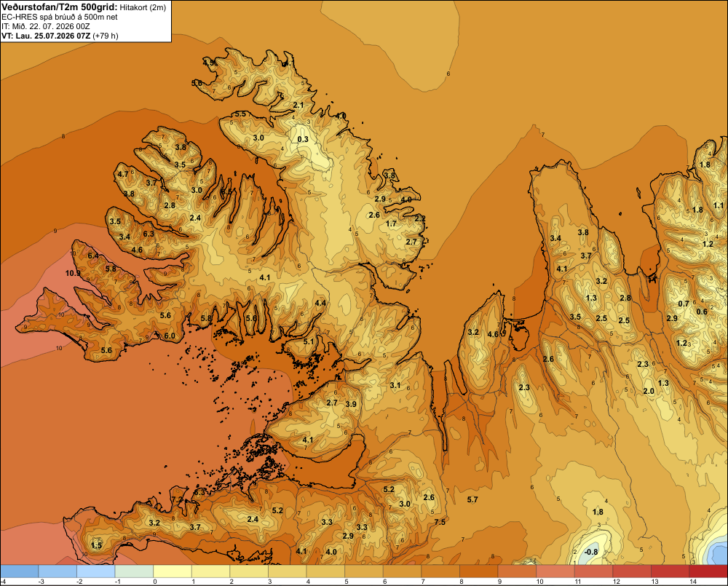Click the 7.5 temperature value

[440, 522]
